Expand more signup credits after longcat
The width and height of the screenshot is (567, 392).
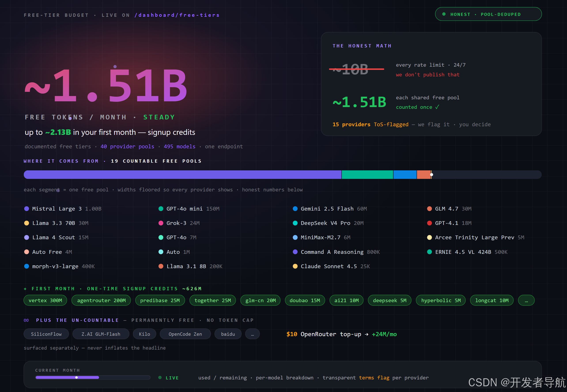click(x=526, y=300)
